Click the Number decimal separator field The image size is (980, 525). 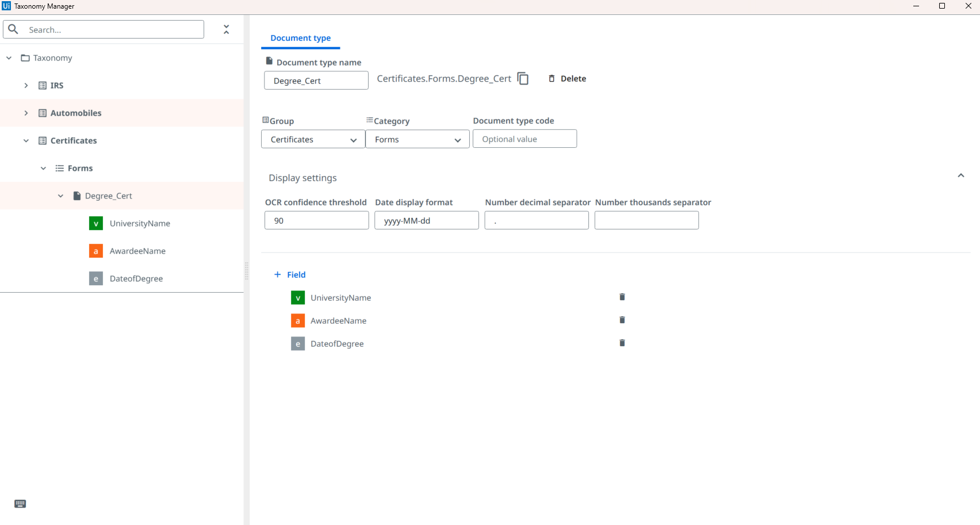[537, 220]
